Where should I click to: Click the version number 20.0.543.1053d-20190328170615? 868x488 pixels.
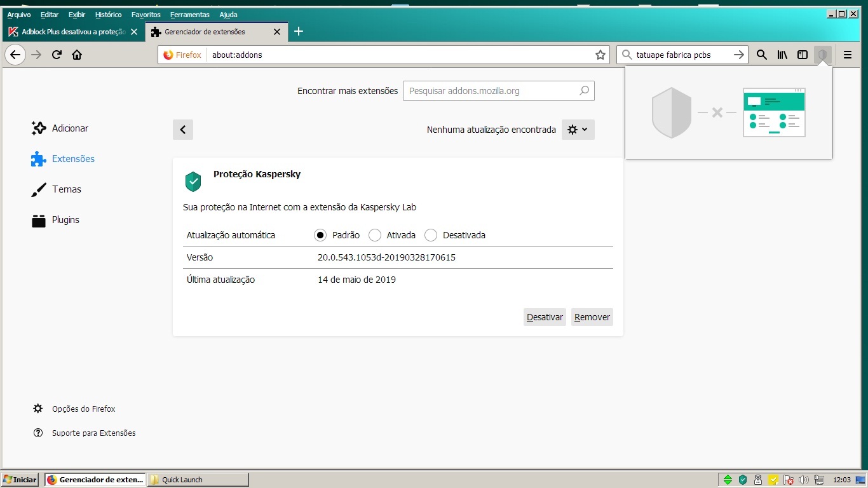pyautogui.click(x=386, y=257)
